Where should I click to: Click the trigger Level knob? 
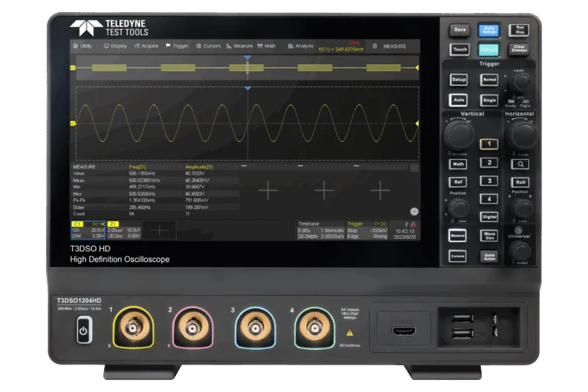point(520,83)
